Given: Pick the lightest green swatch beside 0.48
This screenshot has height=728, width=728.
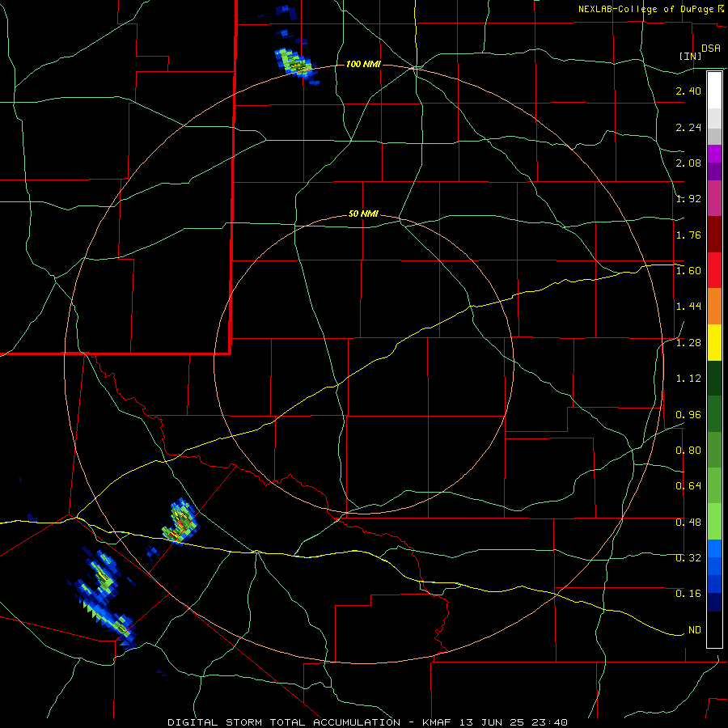Looking at the screenshot, I should pyautogui.click(x=714, y=522).
